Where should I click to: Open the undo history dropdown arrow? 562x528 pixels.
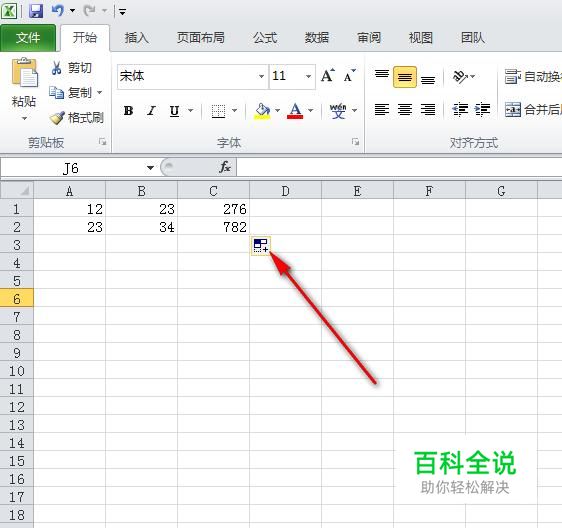pos(72,11)
